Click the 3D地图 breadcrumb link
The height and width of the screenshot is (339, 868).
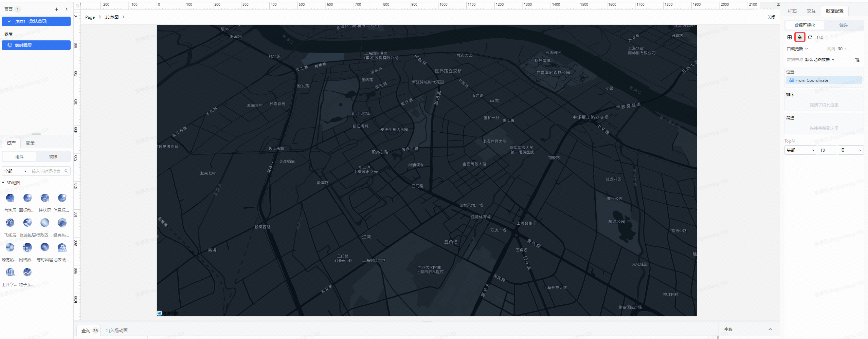pyautogui.click(x=112, y=17)
